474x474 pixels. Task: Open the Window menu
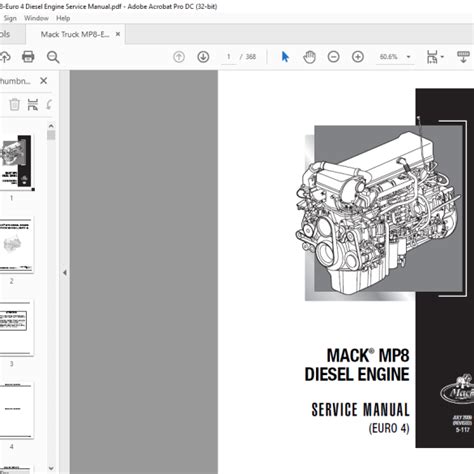(x=36, y=18)
